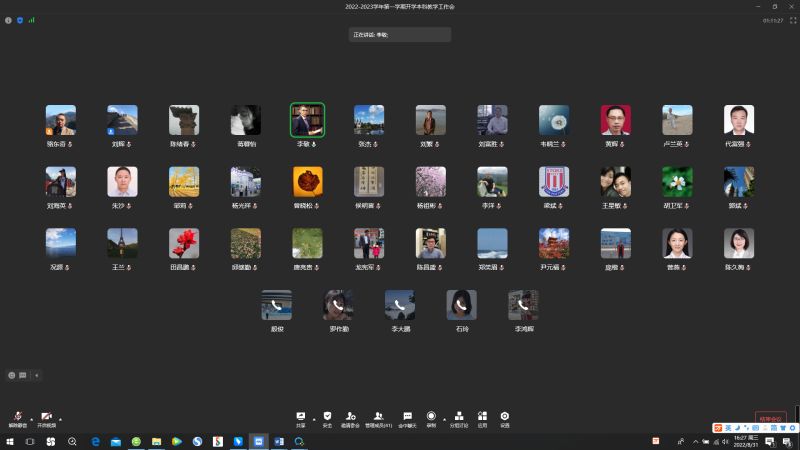Click the red End Meeting (结束会议) button
This screenshot has height=450, width=800.
[x=770, y=418]
